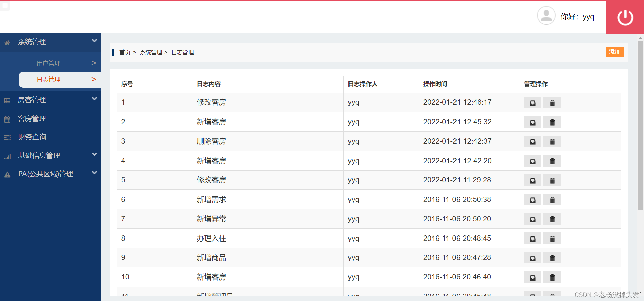Open edit icon for row 6 新增需求

(532, 200)
